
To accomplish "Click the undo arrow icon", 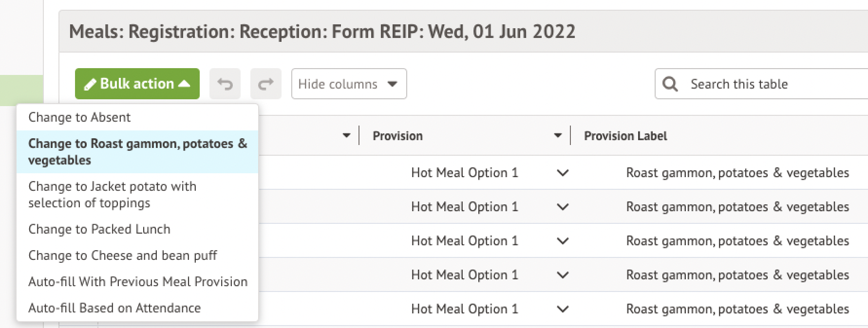I will (x=225, y=84).
